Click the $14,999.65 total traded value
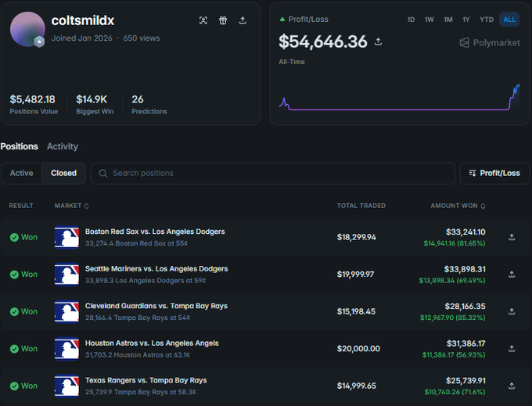This screenshot has height=406, width=532. (356, 386)
